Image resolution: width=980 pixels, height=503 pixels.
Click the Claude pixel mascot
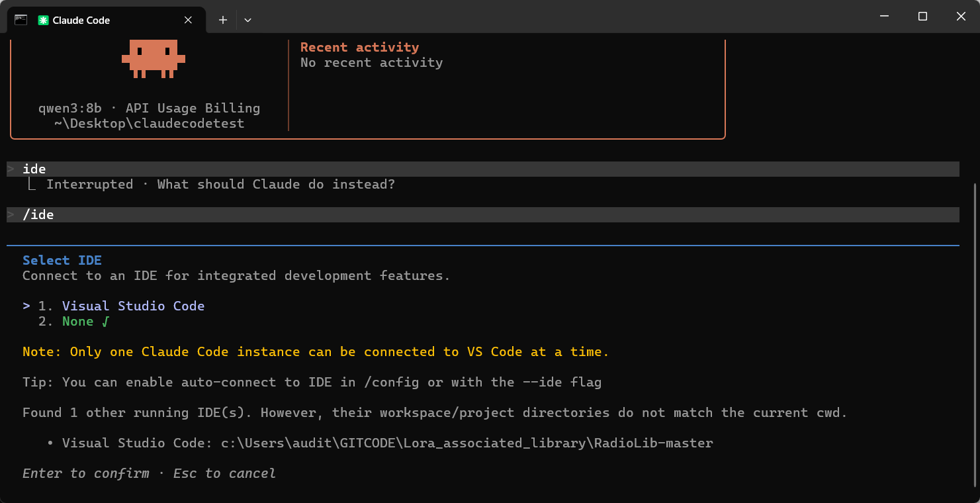pyautogui.click(x=154, y=58)
